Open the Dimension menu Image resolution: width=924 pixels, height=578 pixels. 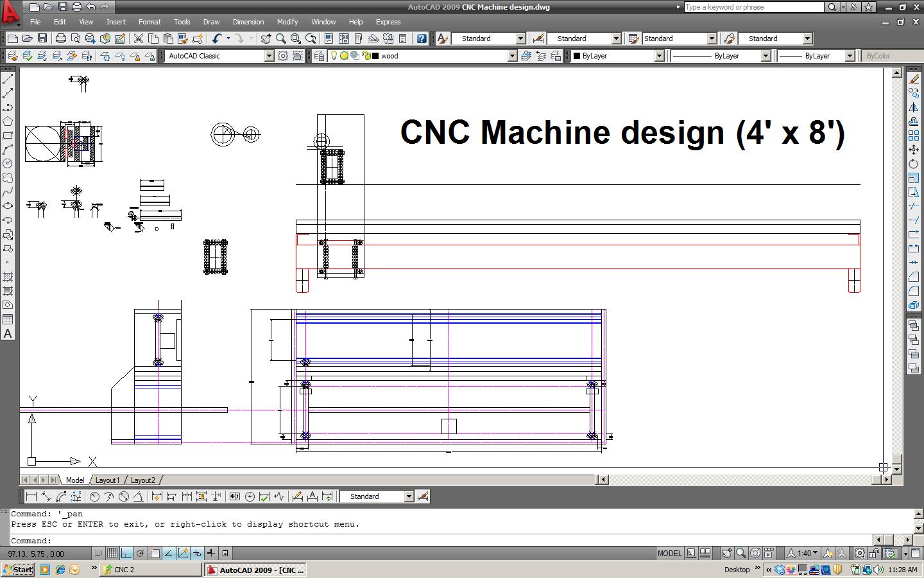tap(248, 21)
